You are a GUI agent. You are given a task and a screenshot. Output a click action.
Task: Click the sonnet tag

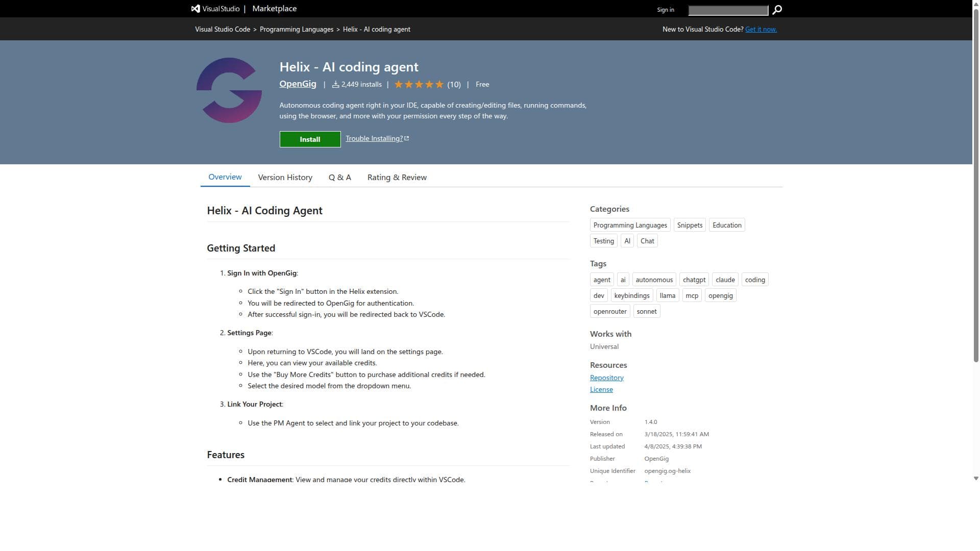pos(647,311)
